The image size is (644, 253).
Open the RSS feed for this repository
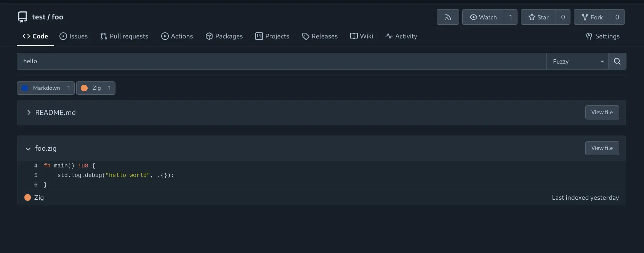pos(447,17)
